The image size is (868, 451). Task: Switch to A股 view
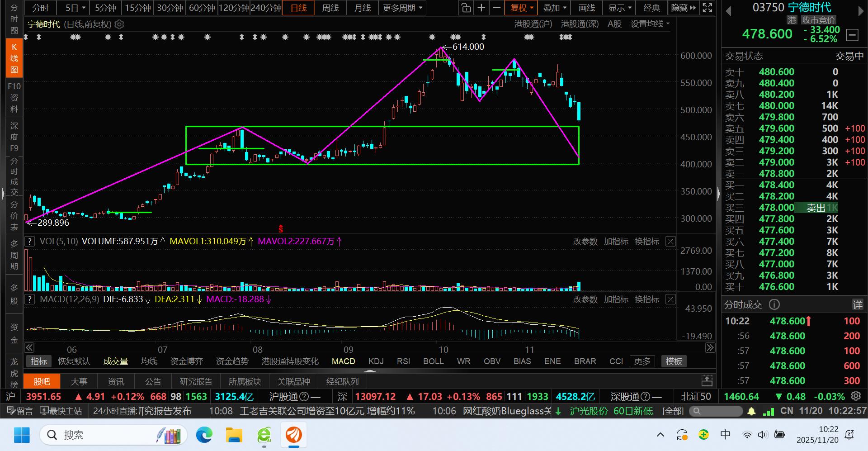click(614, 24)
